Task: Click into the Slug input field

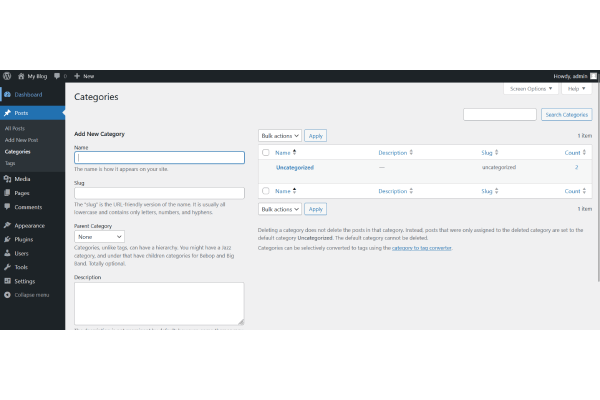Action: (x=159, y=193)
